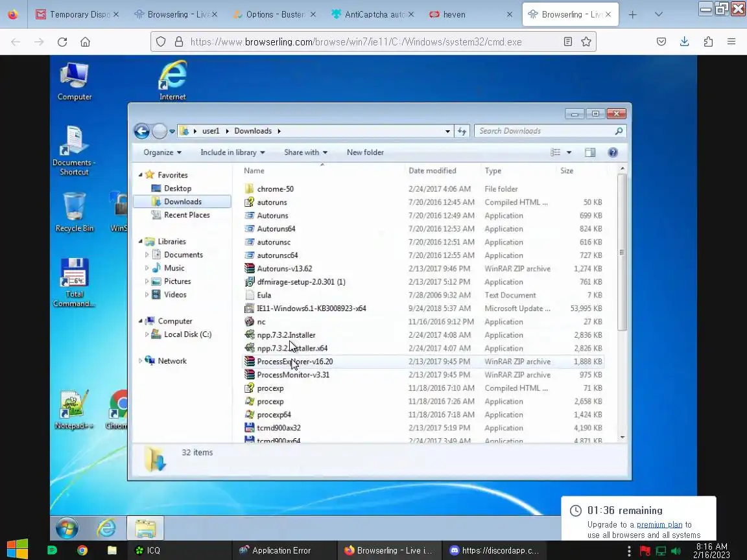Show the preview pane in Explorer

pos(590,152)
